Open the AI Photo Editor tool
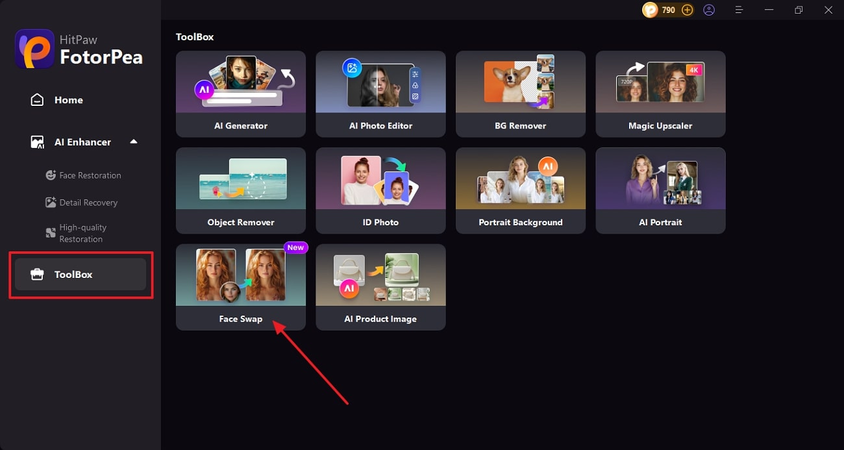This screenshot has height=450, width=844. pyautogui.click(x=381, y=94)
